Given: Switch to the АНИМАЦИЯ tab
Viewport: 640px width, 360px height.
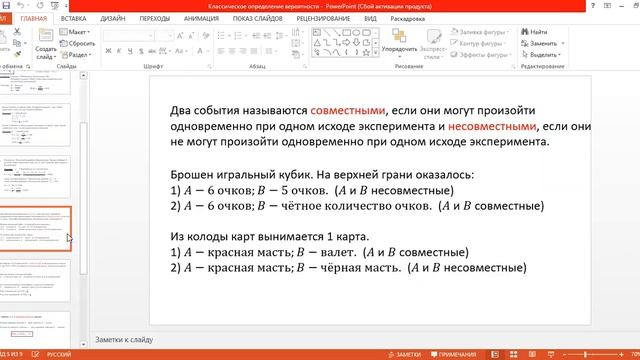Looking at the screenshot, I should [201, 19].
